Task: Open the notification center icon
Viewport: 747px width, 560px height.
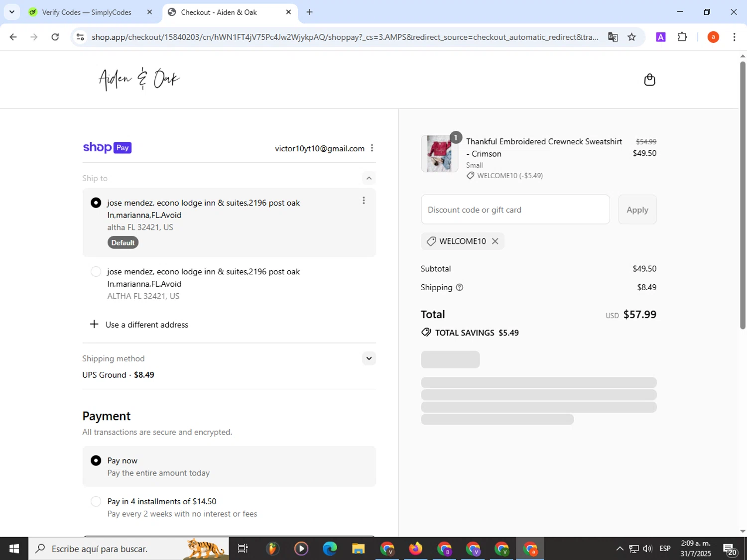Action: [x=730, y=549]
